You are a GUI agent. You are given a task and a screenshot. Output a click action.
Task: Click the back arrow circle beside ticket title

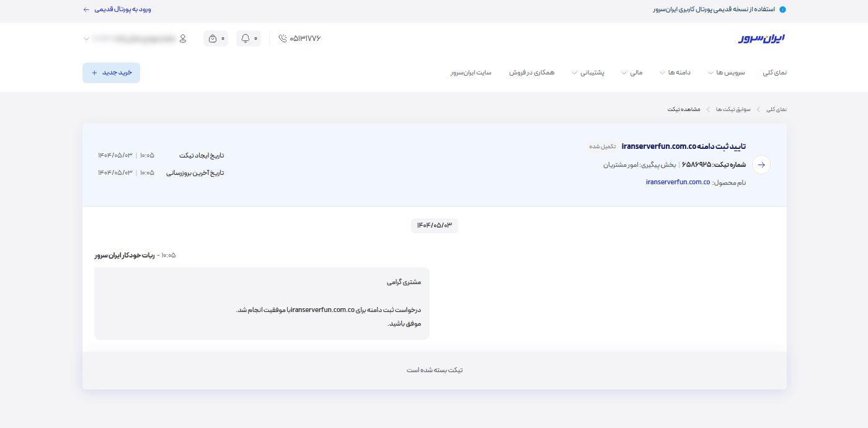click(x=761, y=165)
